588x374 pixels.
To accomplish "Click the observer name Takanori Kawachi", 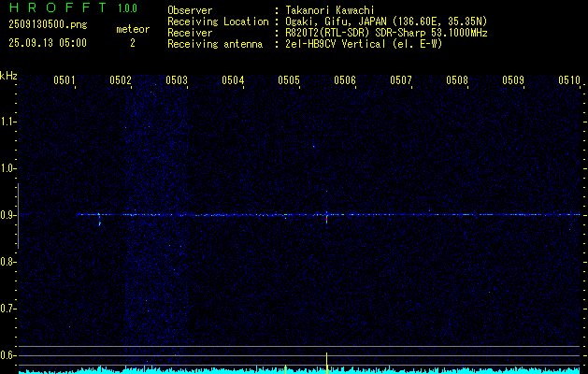I will click(330, 10).
